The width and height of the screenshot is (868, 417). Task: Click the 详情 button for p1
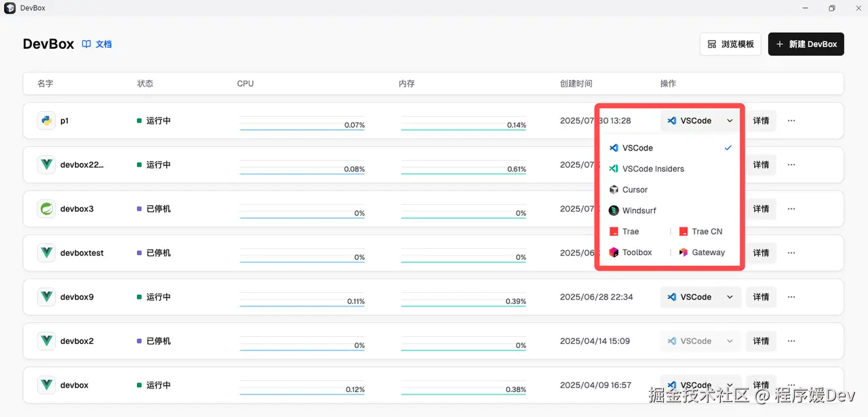tap(761, 121)
